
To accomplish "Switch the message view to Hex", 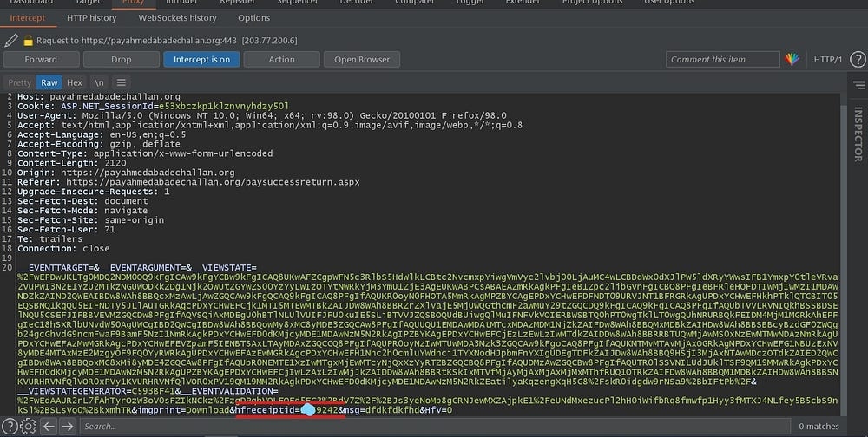I will click(x=75, y=82).
